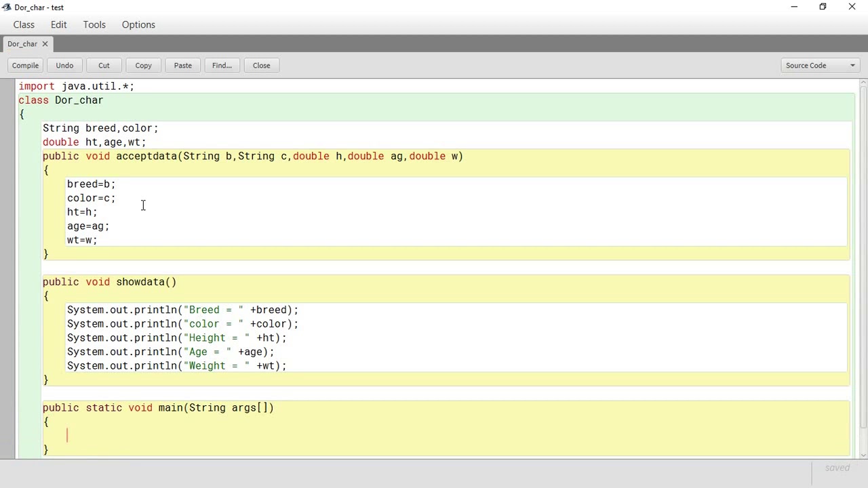Image resolution: width=868 pixels, height=488 pixels.
Task: Click the println "Breed = " line
Action: pyautogui.click(x=182, y=310)
